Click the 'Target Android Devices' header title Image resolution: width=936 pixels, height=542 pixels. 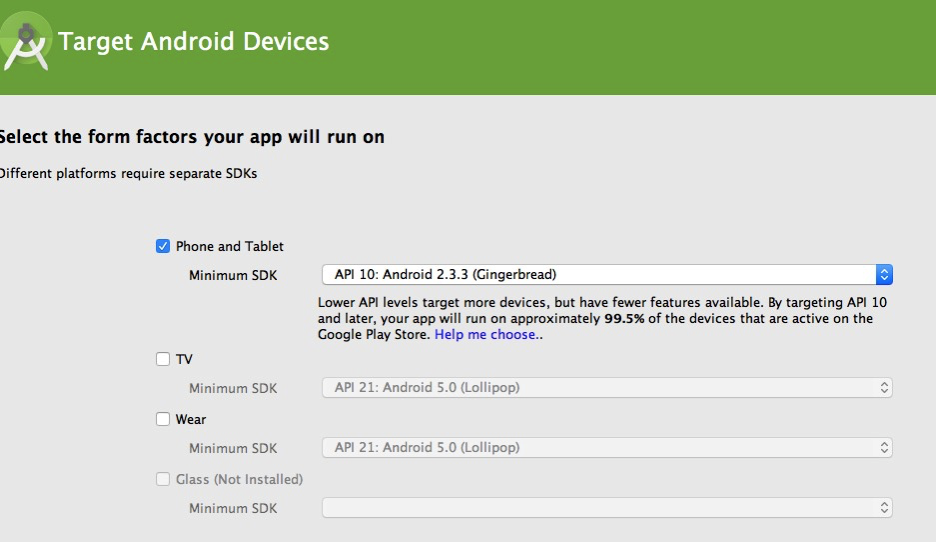[193, 41]
